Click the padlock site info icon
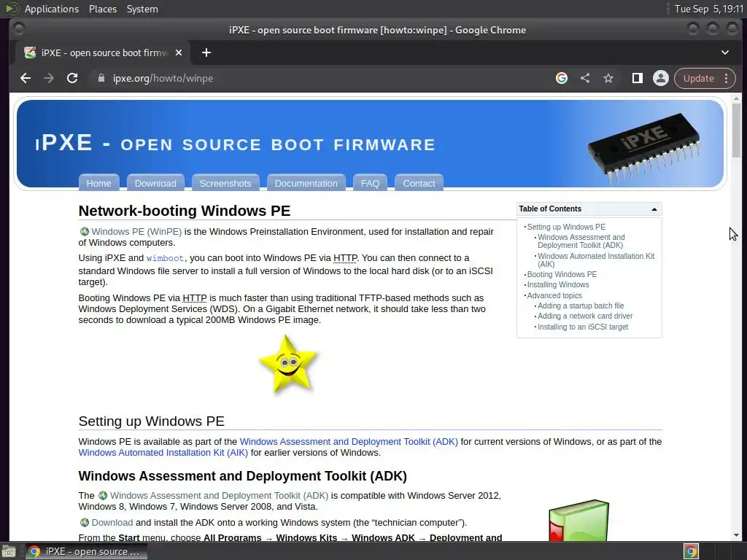The width and height of the screenshot is (747, 560). [x=101, y=78]
